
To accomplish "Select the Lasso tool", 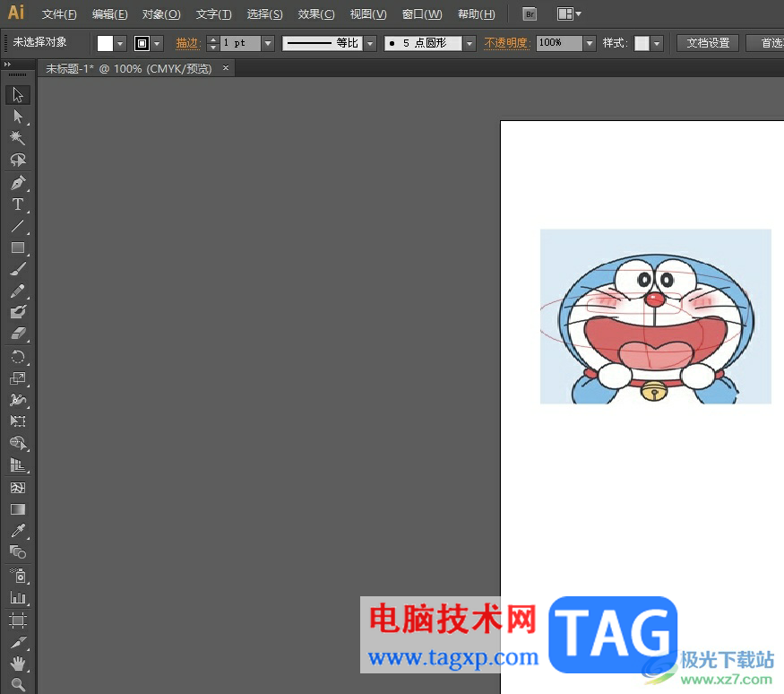I will point(18,160).
